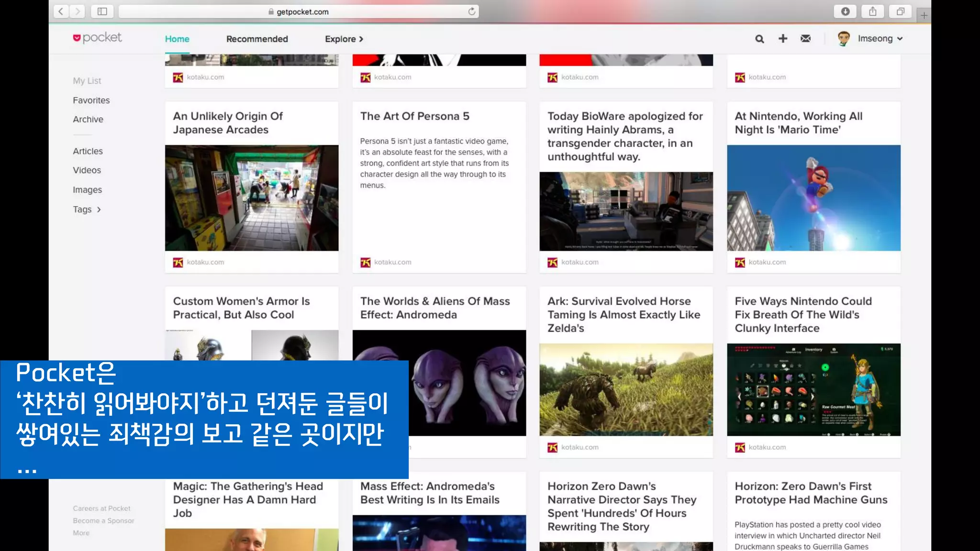Open the inbox envelope icon
This screenshot has width=980, height=551.
click(x=806, y=38)
